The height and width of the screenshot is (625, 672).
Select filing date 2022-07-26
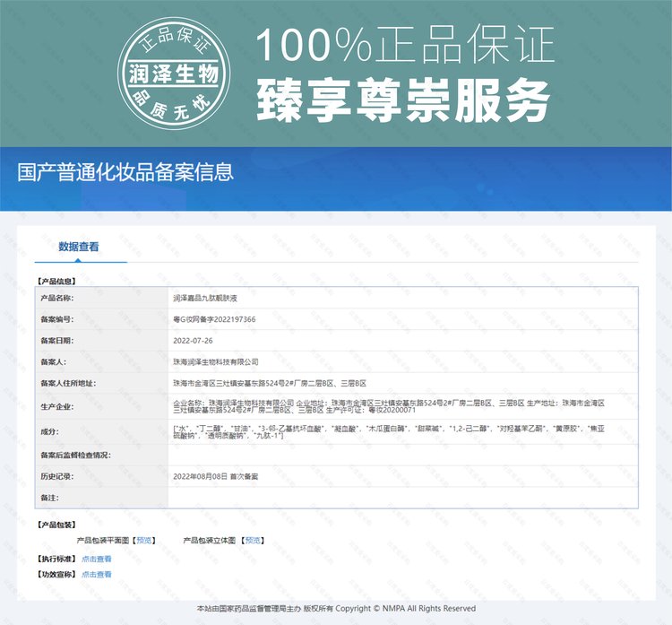[x=193, y=341]
